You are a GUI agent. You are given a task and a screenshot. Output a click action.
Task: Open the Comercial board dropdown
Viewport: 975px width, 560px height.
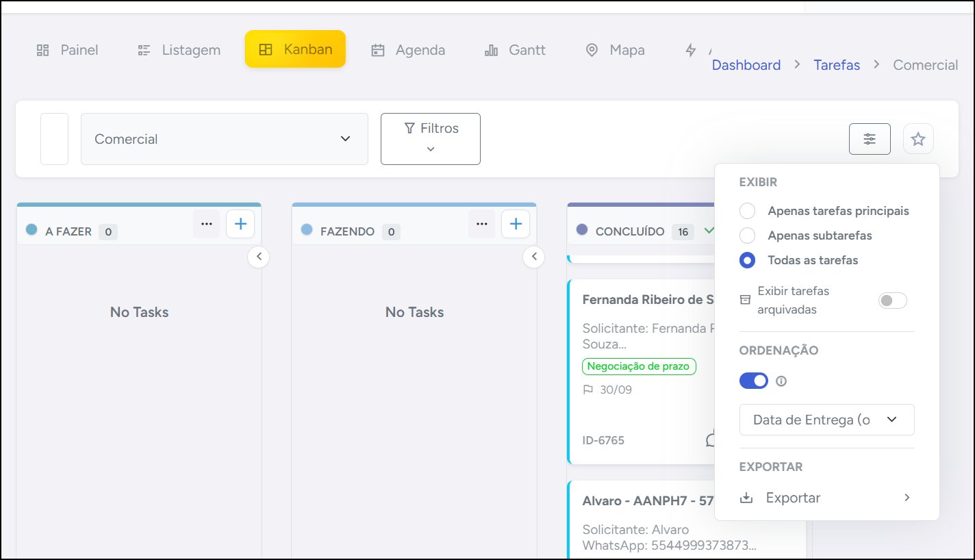[225, 139]
